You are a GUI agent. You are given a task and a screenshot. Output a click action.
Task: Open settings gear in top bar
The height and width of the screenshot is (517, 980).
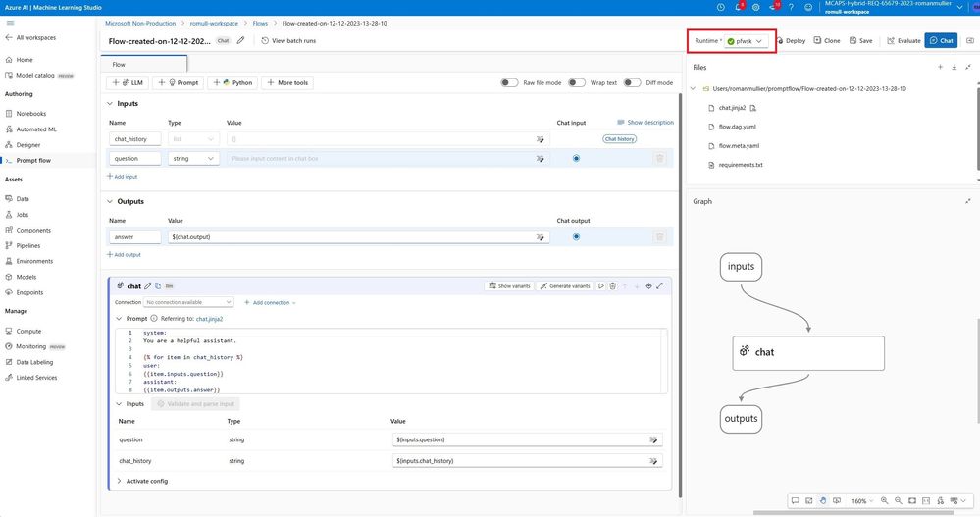(x=755, y=7)
